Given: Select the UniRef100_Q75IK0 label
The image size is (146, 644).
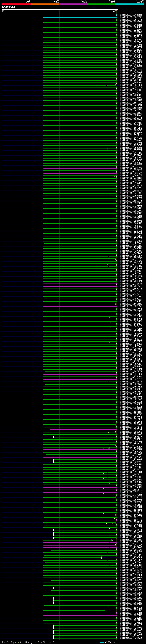Looking at the screenshot, I should [x=131, y=113].
